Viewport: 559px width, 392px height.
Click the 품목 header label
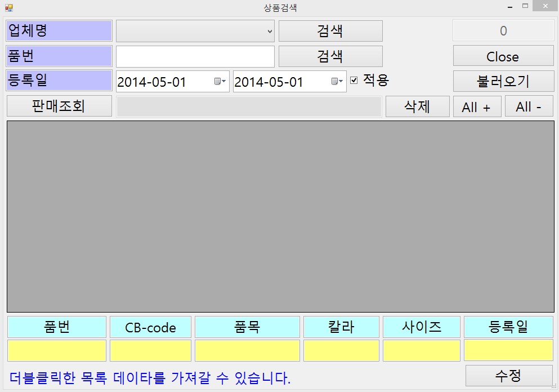pos(247,327)
